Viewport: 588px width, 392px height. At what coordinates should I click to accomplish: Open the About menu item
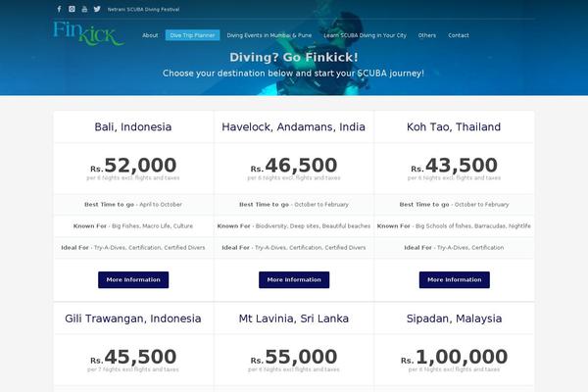(150, 35)
